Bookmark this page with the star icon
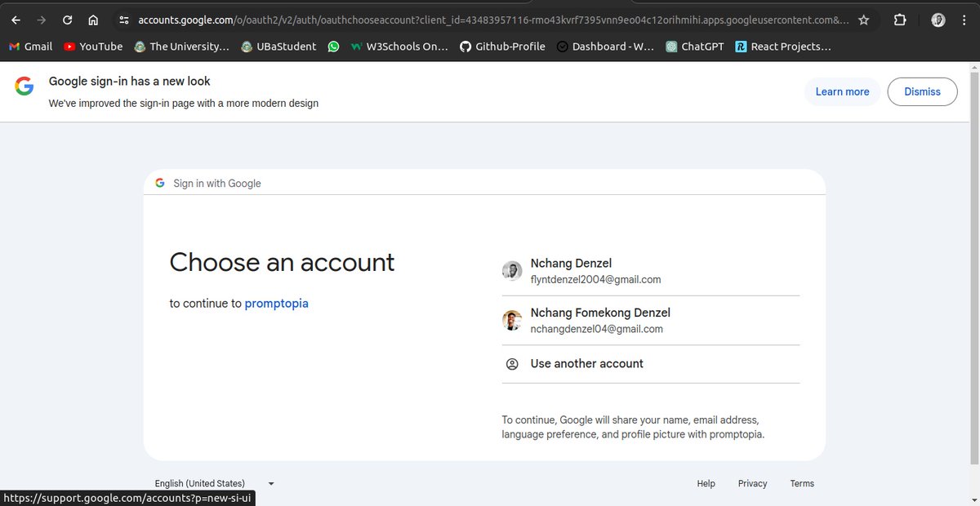This screenshot has height=506, width=980. pyautogui.click(x=863, y=19)
